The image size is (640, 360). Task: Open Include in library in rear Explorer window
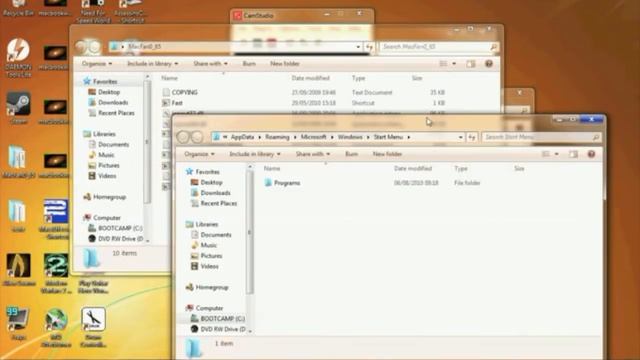[153, 64]
